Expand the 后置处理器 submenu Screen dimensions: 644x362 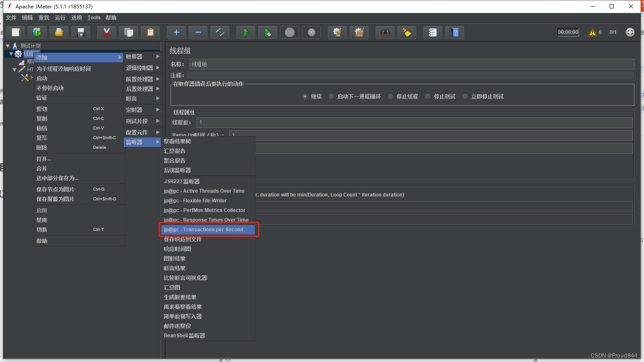[143, 89]
